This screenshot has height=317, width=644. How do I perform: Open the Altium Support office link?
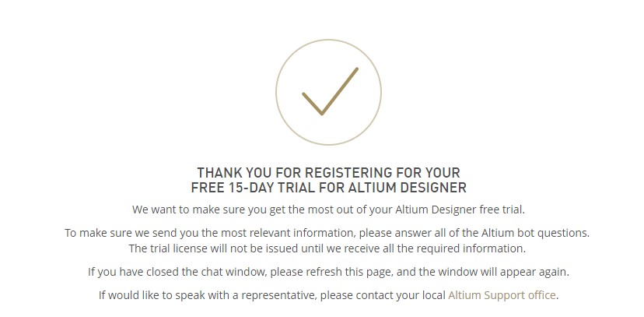click(x=502, y=295)
